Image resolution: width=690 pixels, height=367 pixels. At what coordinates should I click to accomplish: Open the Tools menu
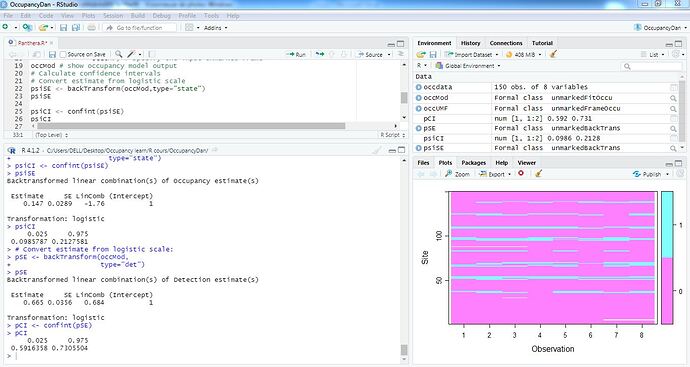[x=211, y=15]
